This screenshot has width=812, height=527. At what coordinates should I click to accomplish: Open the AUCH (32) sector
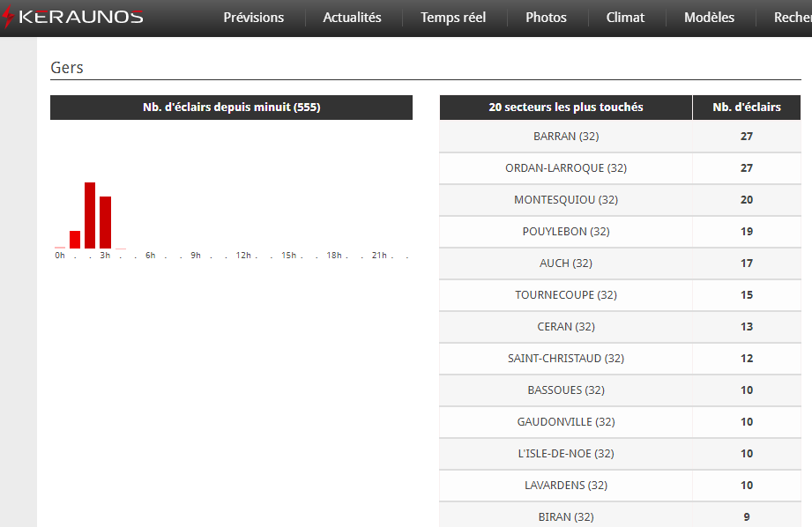[566, 263]
